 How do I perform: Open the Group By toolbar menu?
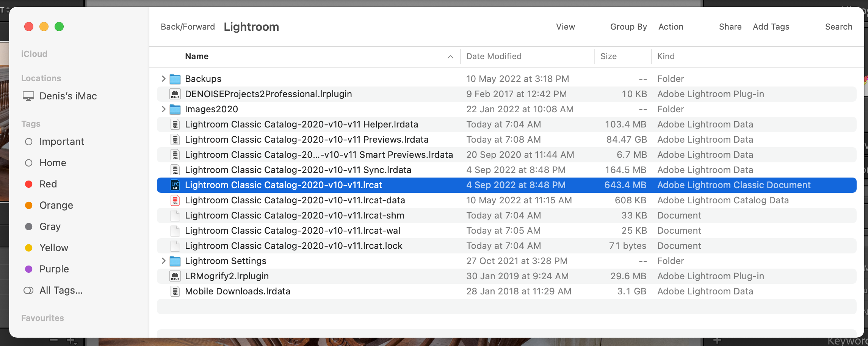[x=628, y=27]
